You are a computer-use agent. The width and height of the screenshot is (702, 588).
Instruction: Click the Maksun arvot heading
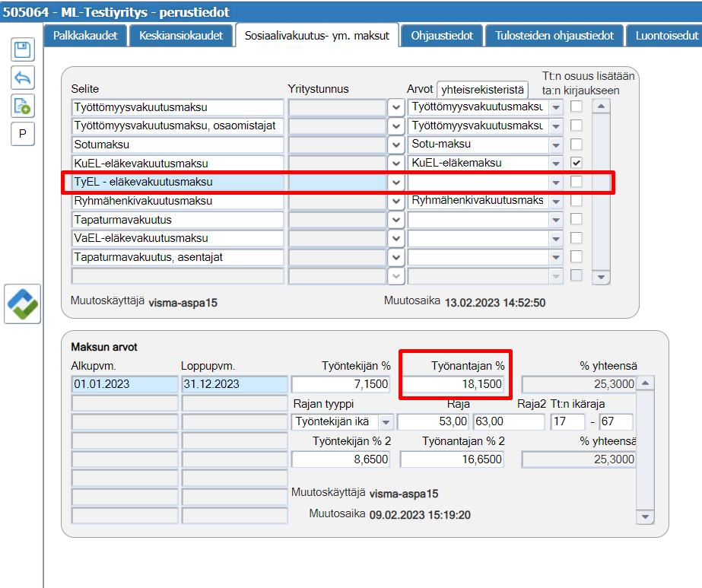[104, 347]
